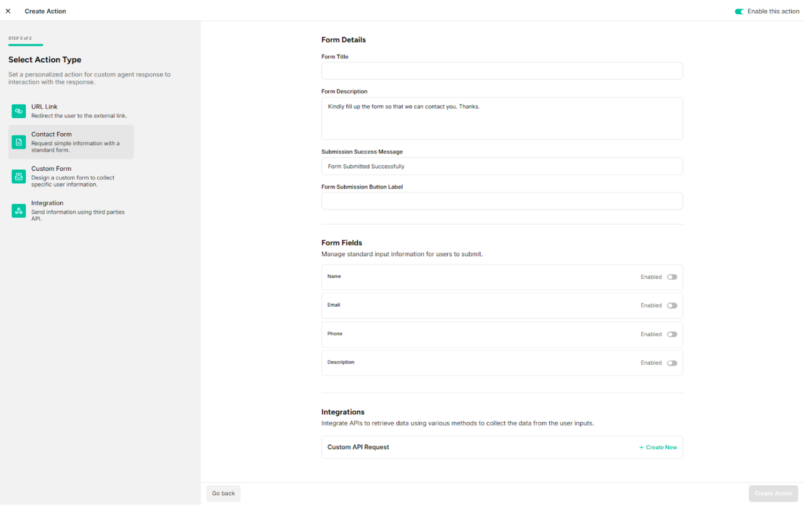Choose the Integration action type
The image size is (812, 507).
point(71,211)
